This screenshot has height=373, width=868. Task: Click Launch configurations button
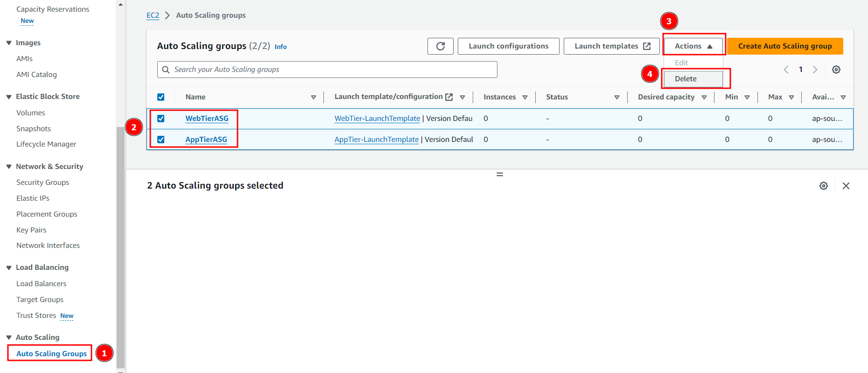click(509, 46)
